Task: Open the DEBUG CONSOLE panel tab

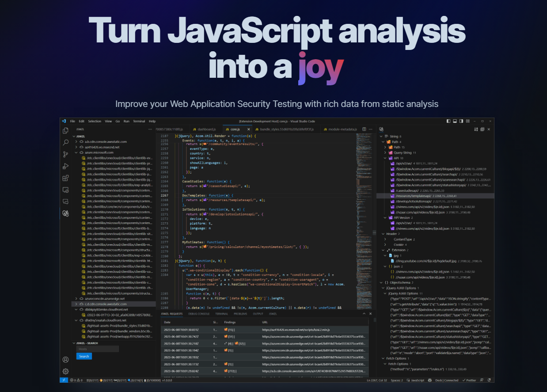Action: (x=199, y=314)
